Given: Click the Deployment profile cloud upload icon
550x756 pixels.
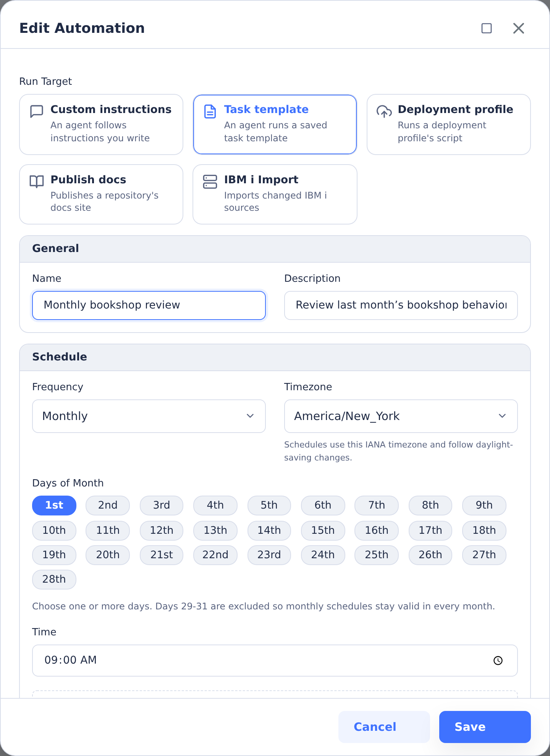Looking at the screenshot, I should 384,111.
